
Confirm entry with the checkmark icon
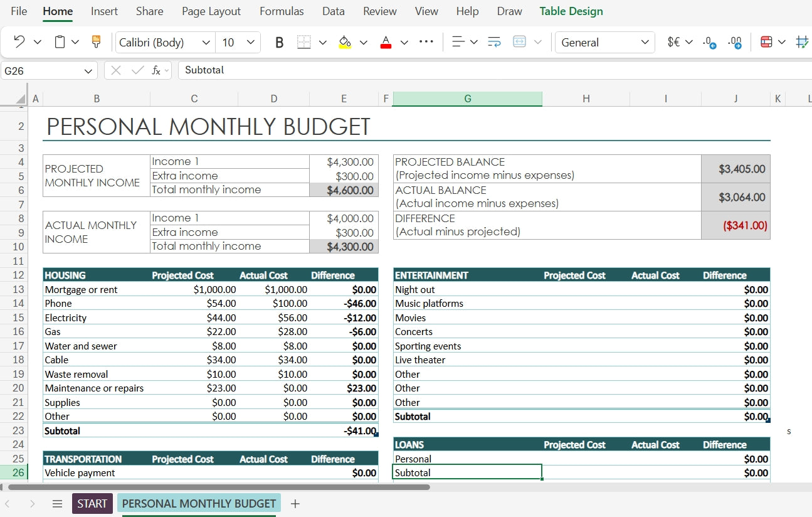point(137,70)
